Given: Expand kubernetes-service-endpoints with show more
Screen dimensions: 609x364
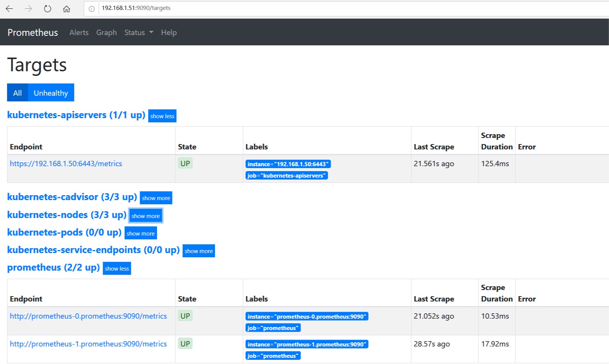Looking at the screenshot, I should [199, 251].
